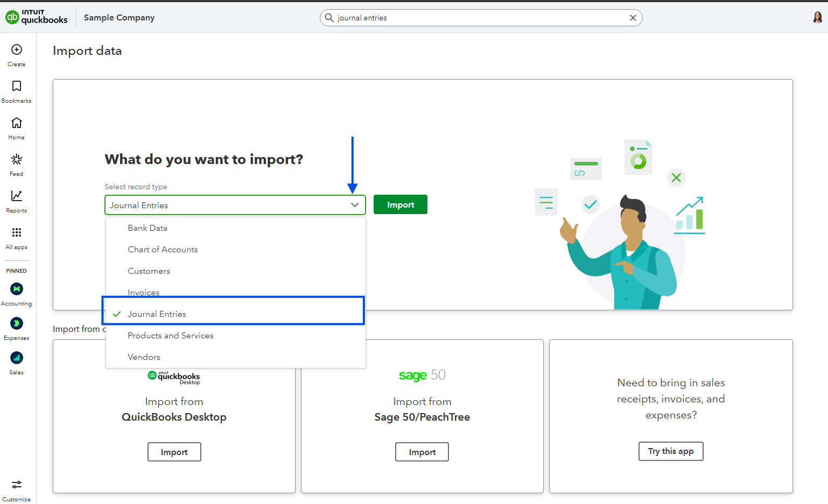Image resolution: width=828 pixels, height=504 pixels.
Task: Choose Customers in the dropdown list
Action: tap(236, 271)
